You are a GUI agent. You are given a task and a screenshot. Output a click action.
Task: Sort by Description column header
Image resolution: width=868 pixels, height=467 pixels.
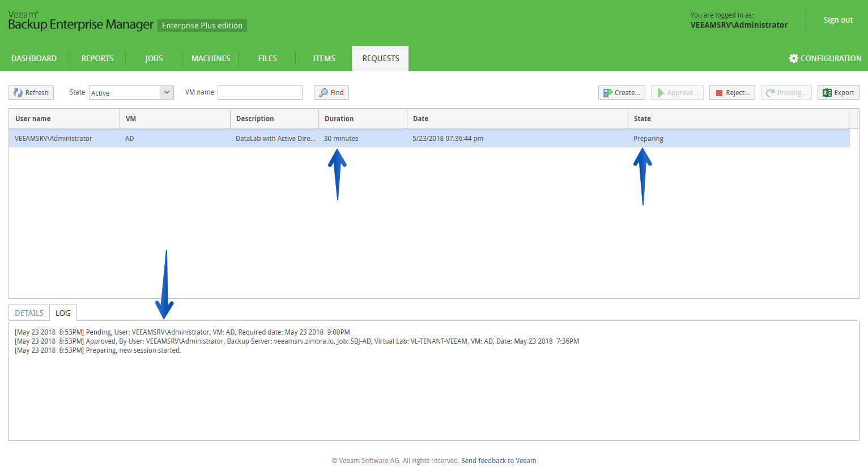[x=275, y=119]
